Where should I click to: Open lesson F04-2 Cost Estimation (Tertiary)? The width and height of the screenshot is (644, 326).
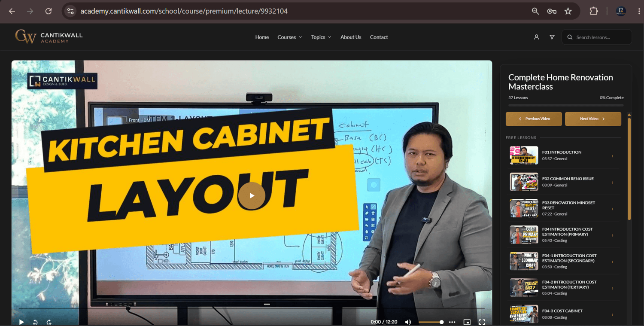pos(564,288)
